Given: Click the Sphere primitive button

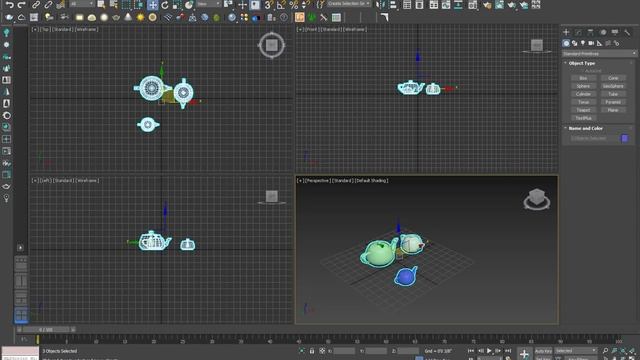Looking at the screenshot, I should tap(583, 86).
